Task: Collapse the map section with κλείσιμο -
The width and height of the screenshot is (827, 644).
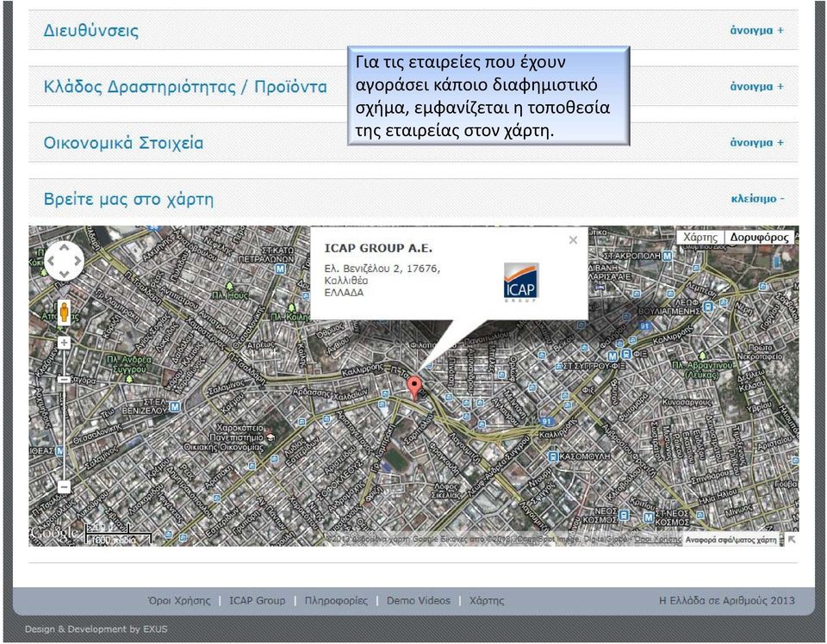Action: [x=757, y=199]
